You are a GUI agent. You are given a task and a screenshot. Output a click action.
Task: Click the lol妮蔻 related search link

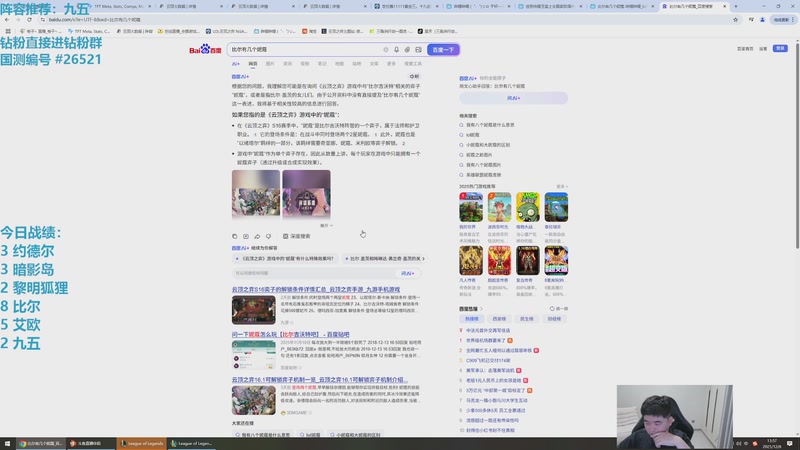tap(472, 135)
